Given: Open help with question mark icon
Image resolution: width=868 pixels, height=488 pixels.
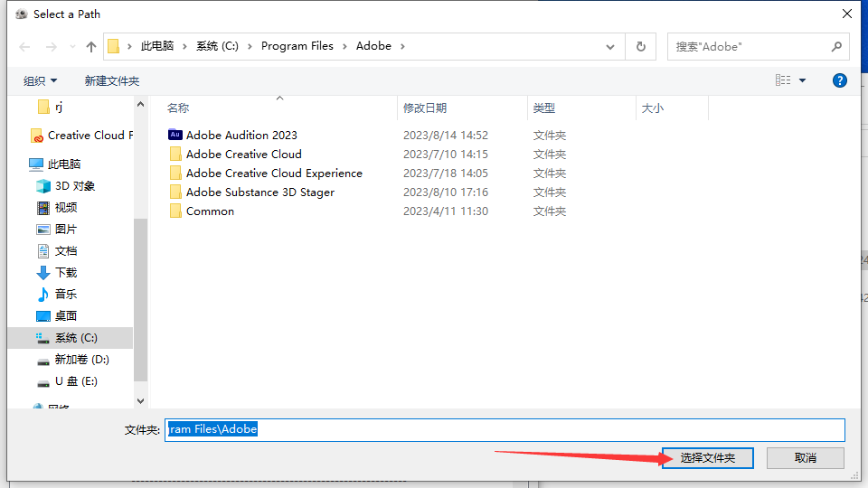Looking at the screenshot, I should [x=840, y=80].
